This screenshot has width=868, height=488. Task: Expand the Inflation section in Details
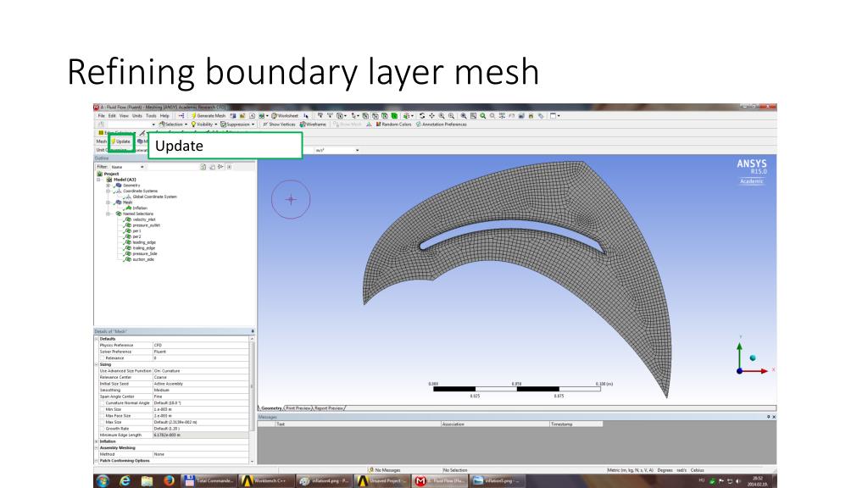(97, 441)
